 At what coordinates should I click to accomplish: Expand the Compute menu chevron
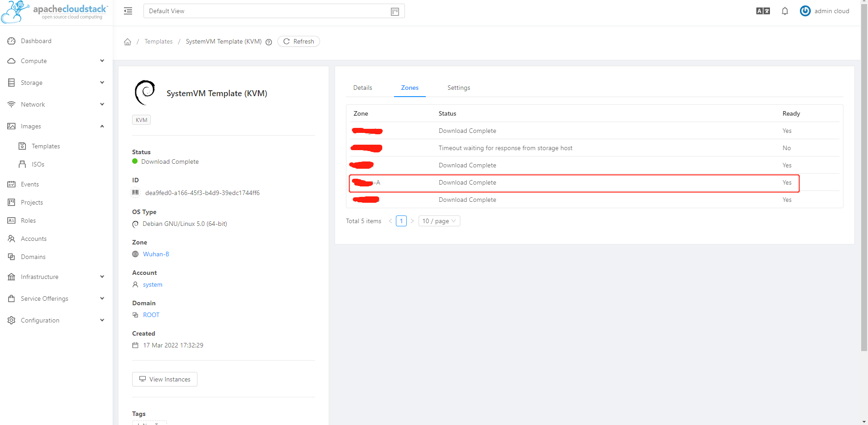102,61
